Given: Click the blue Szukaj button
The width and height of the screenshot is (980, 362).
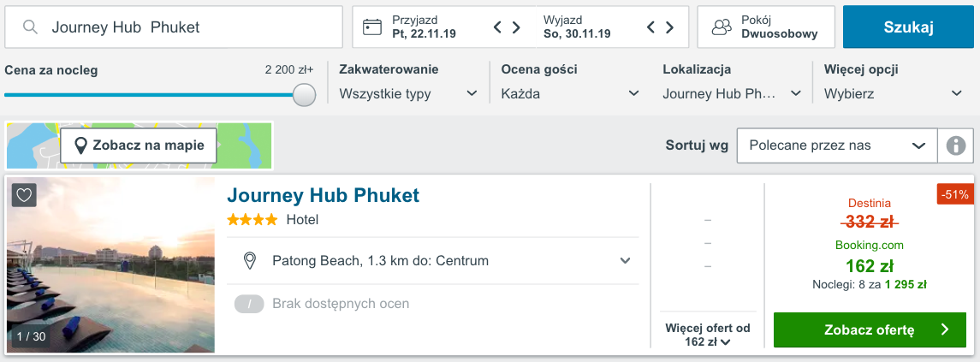Looking at the screenshot, I should pos(907,27).
